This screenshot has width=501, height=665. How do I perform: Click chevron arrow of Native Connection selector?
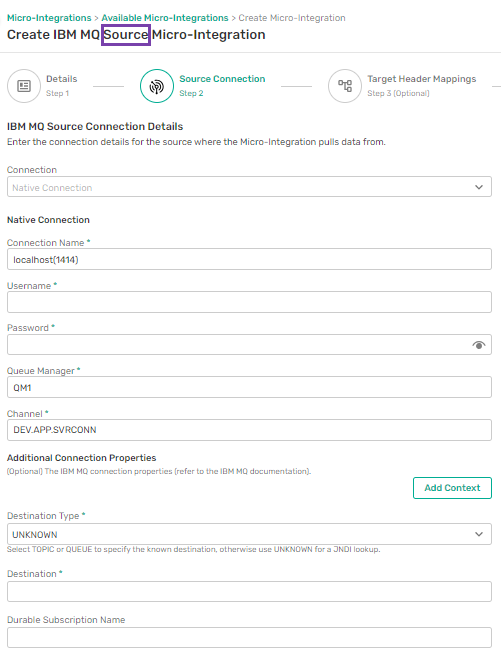click(x=479, y=187)
